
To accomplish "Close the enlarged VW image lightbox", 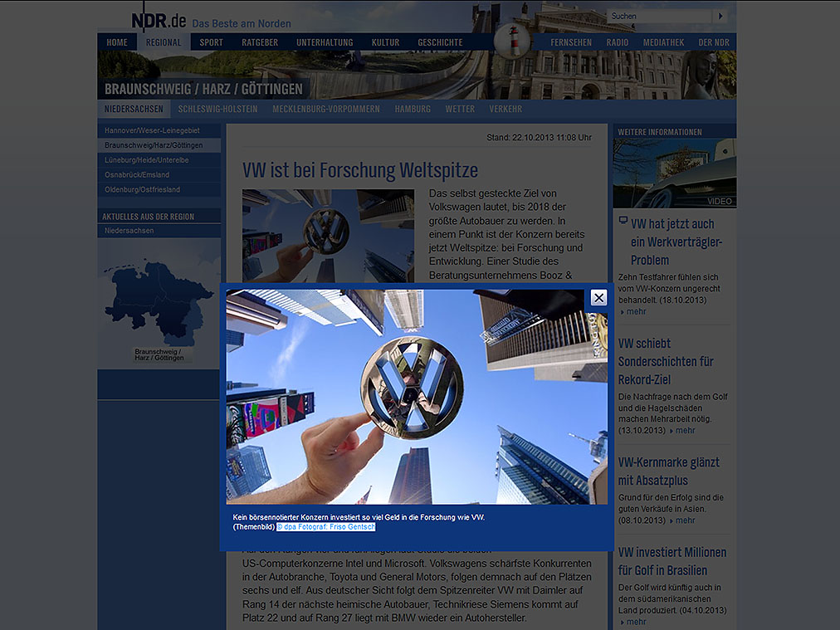I will 598,297.
